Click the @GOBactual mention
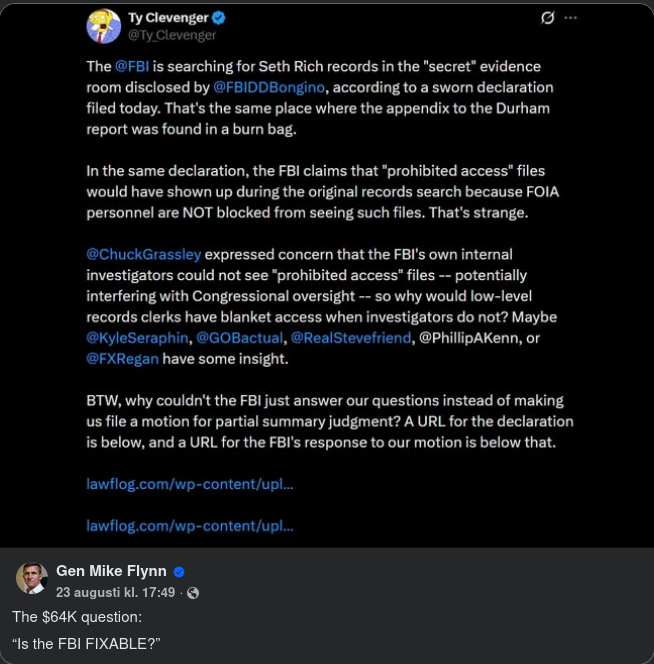 pyautogui.click(x=239, y=338)
